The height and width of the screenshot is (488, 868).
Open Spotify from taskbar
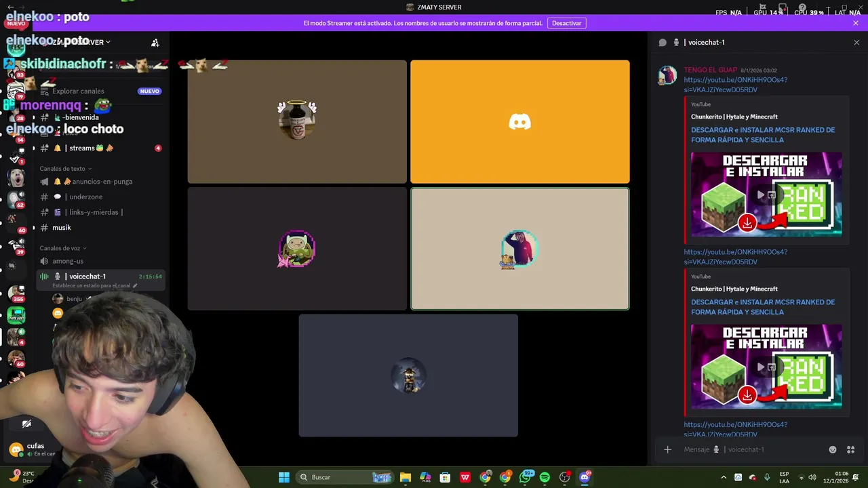pos(545,477)
